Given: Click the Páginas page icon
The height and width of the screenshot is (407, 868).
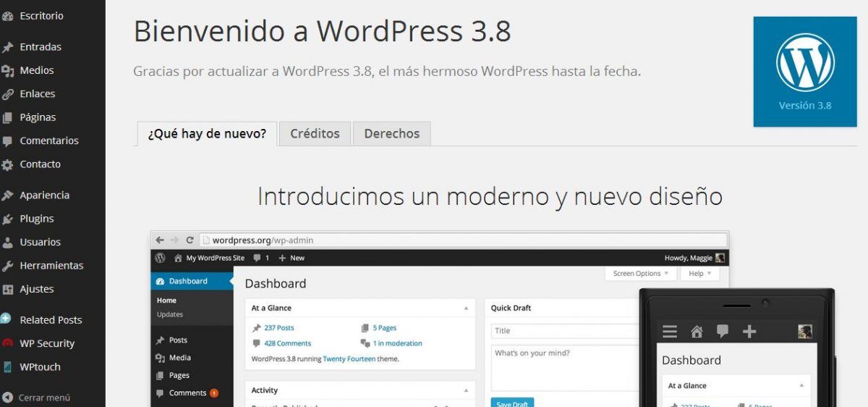Looking at the screenshot, I should pyautogui.click(x=7, y=117).
